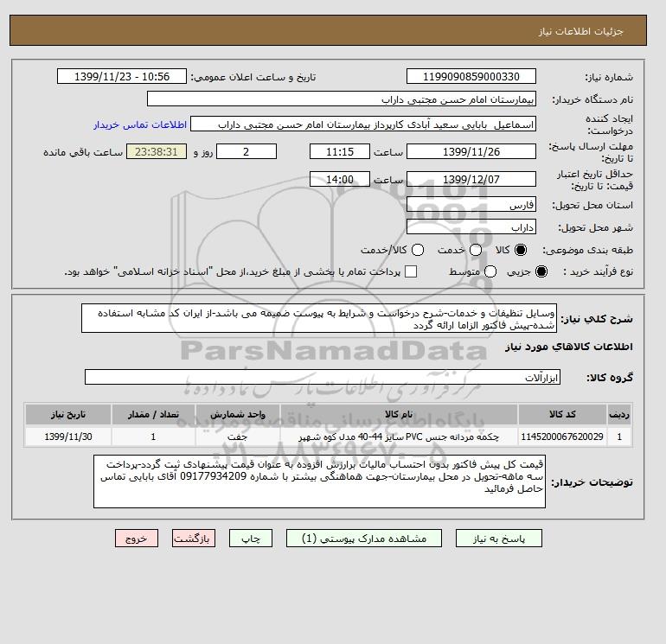
Task: Click the شماره نیاز number field
Action: pyautogui.click(x=471, y=76)
